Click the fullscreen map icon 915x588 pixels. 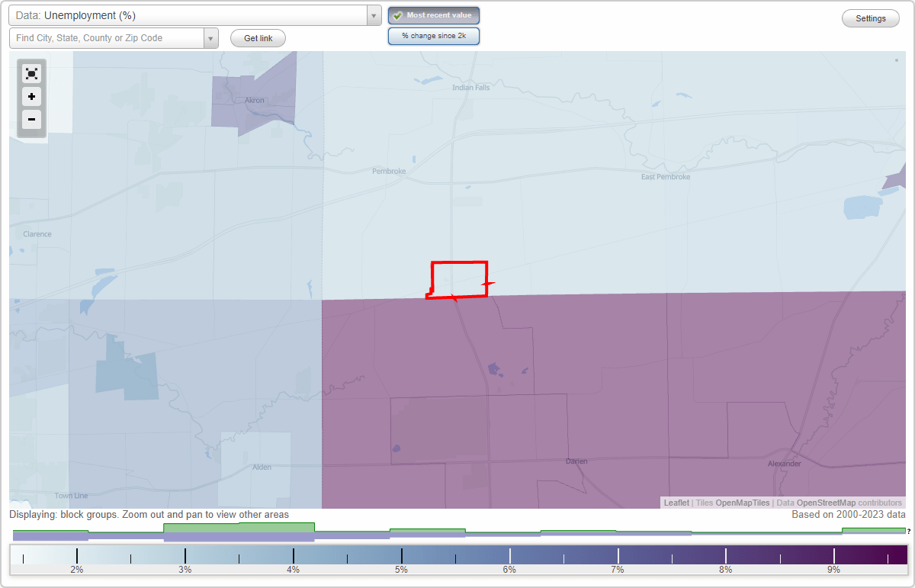[31, 73]
